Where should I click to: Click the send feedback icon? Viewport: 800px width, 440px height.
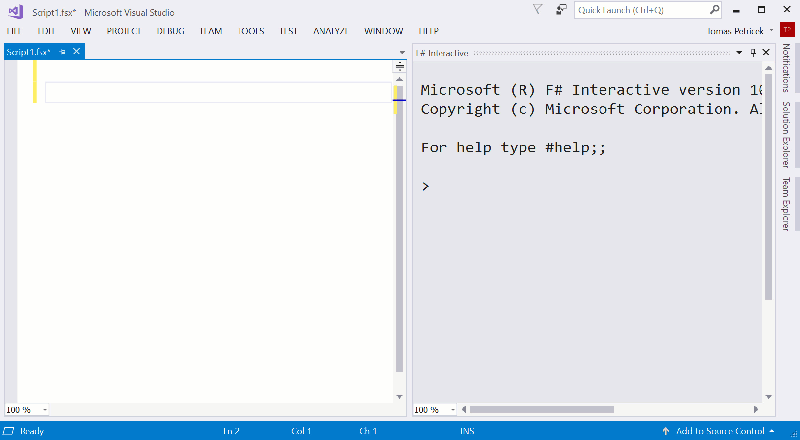(561, 9)
